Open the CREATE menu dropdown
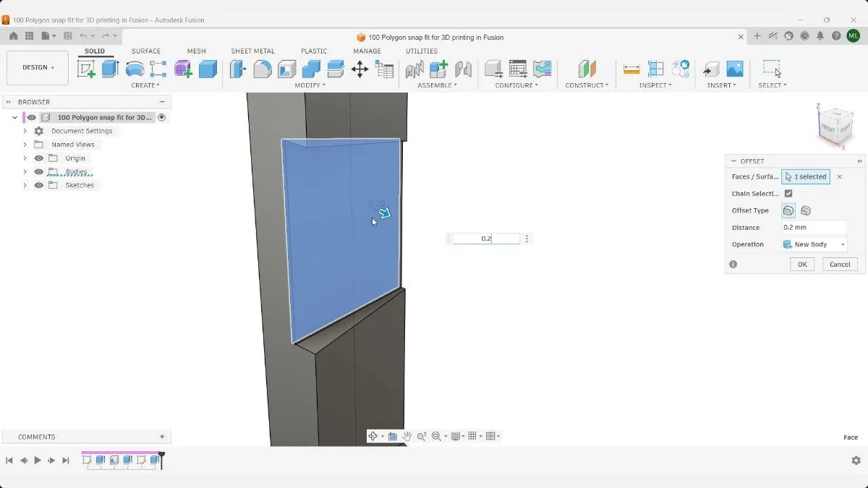The image size is (868, 488). coord(145,85)
